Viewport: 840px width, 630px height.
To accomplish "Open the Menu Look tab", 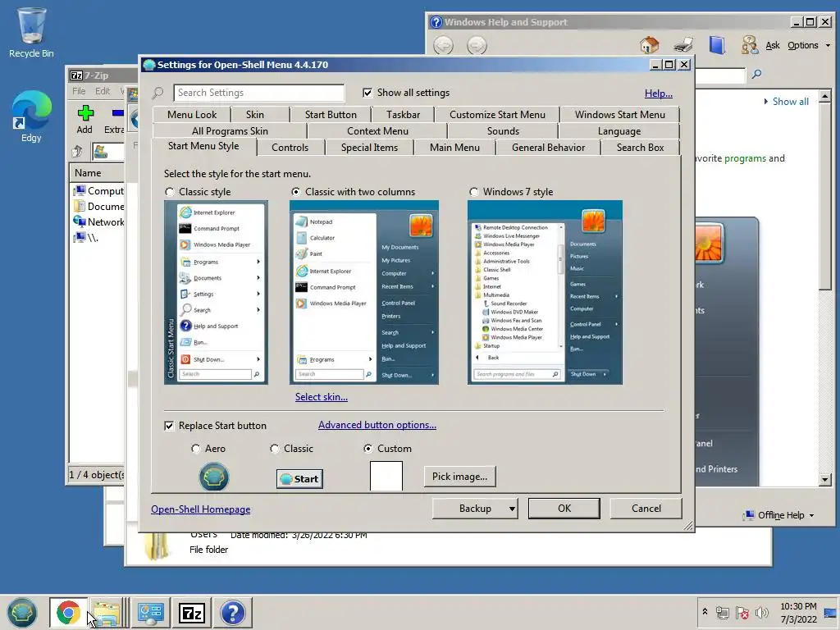I will coord(192,115).
